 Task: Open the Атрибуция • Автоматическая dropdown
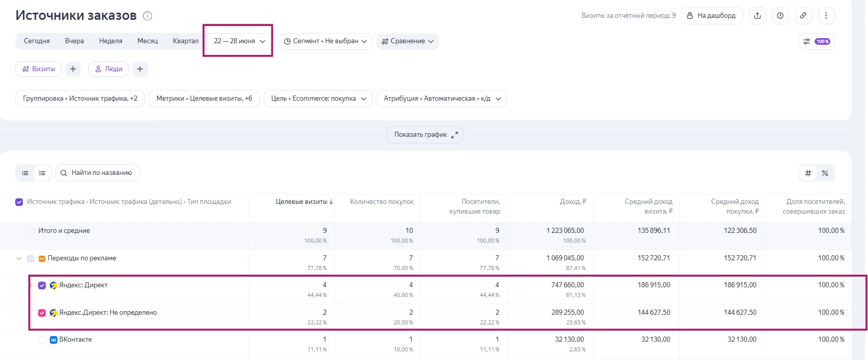(441, 99)
